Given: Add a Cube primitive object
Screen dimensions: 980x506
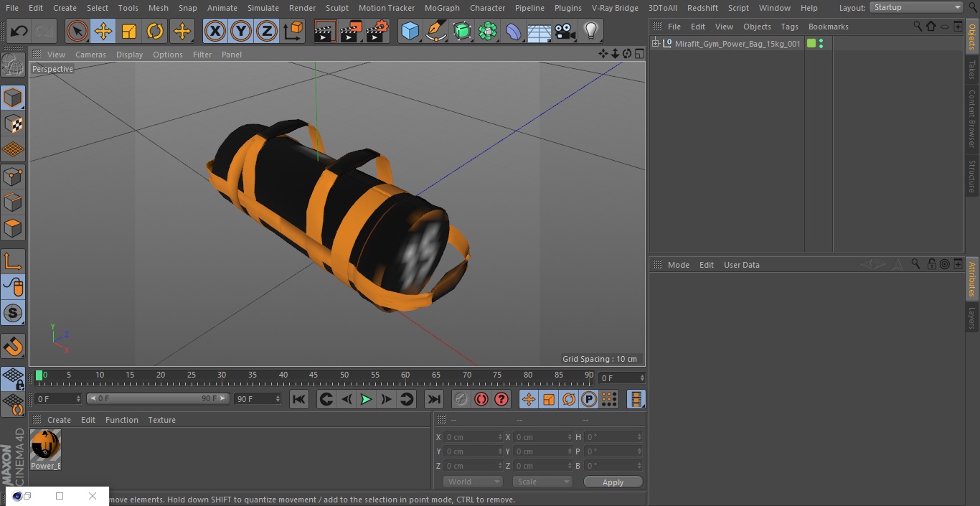Looking at the screenshot, I should (x=410, y=32).
